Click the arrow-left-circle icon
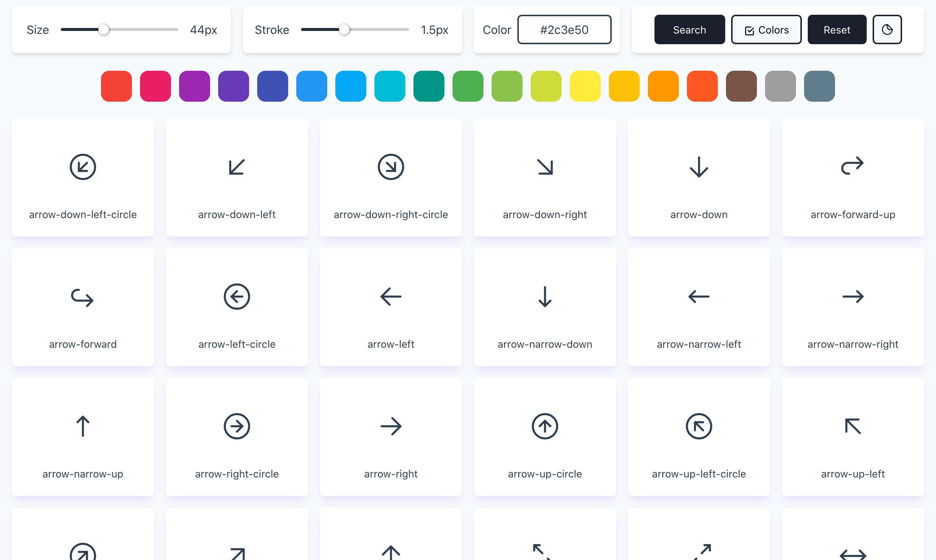The height and width of the screenshot is (560, 936). [237, 296]
